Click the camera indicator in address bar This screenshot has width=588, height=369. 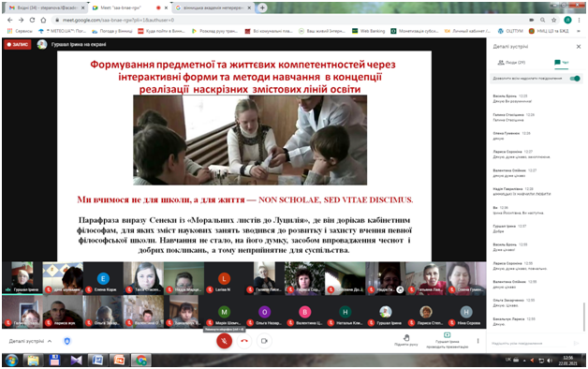(x=532, y=20)
